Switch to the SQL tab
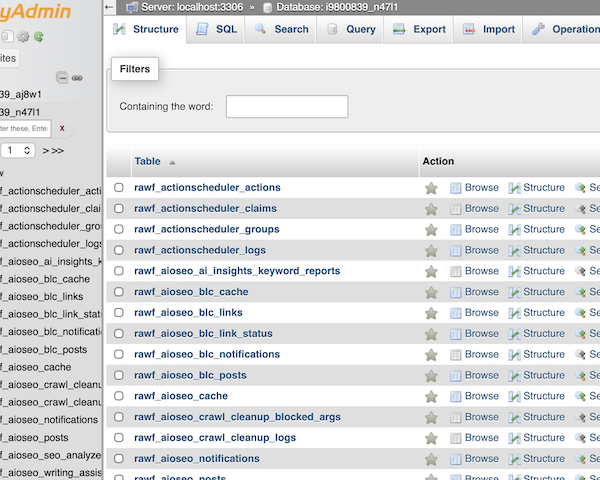This screenshot has width=600, height=480. (217, 29)
